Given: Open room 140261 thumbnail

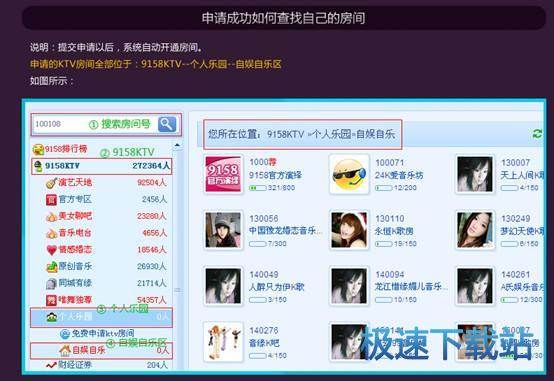Looking at the screenshot, I should [475, 286].
